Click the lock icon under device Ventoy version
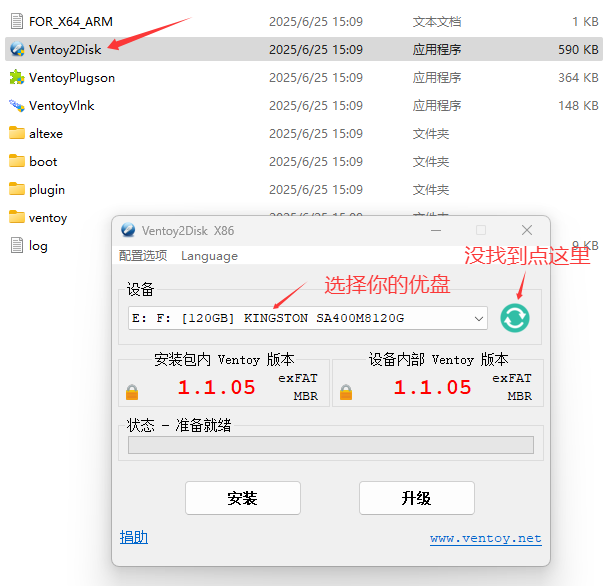Screen dimensions: 607x586 (346, 392)
